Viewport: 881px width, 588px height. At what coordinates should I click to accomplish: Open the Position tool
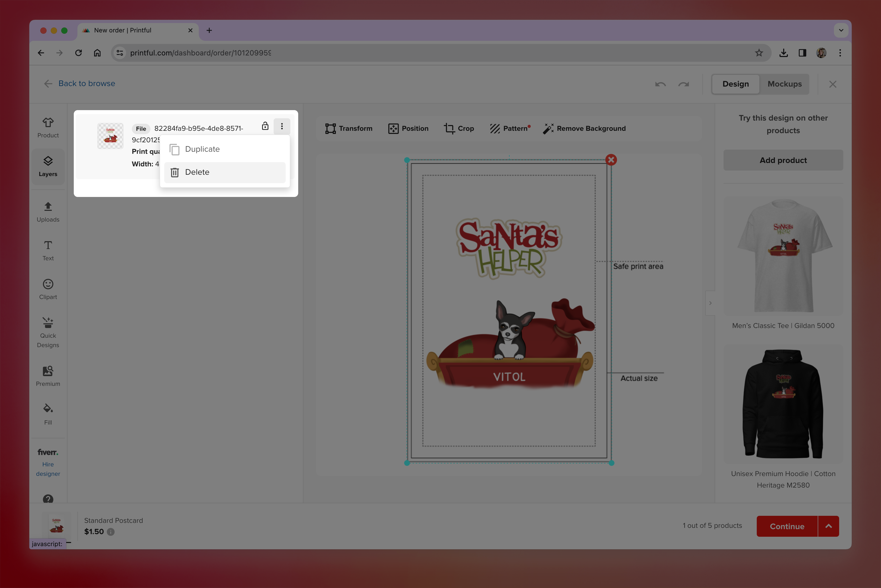tap(408, 128)
